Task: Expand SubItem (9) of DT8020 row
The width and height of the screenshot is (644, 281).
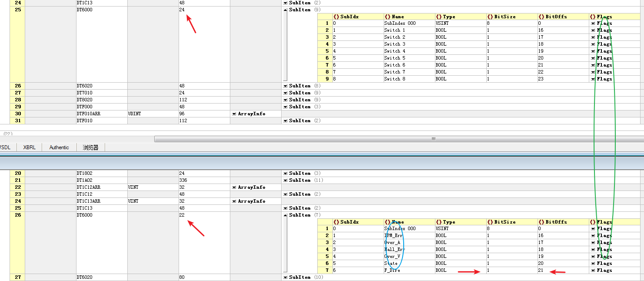Action: [x=285, y=100]
